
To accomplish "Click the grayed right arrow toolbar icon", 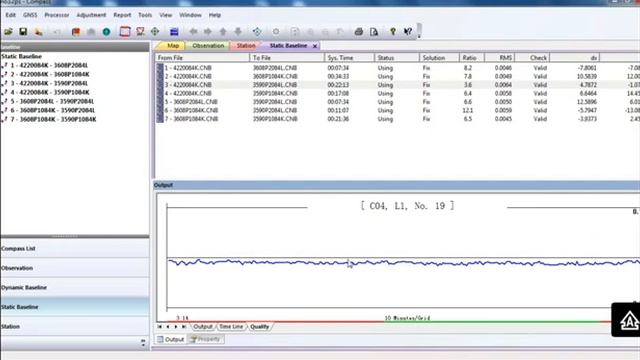I will [208, 31].
